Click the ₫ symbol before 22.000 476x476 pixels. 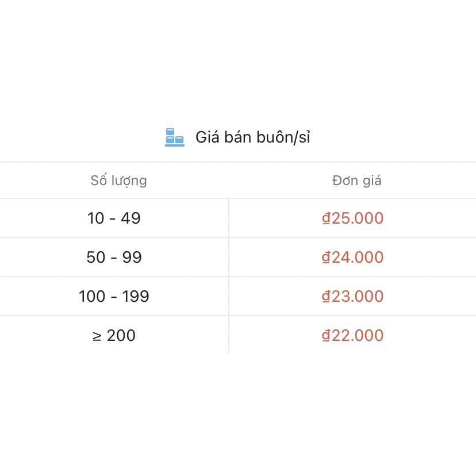click(326, 336)
